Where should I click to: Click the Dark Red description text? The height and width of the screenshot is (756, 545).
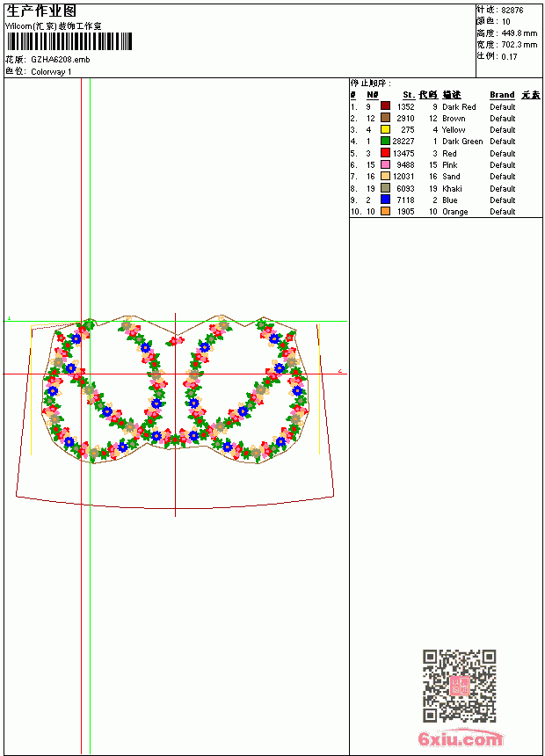click(459, 107)
